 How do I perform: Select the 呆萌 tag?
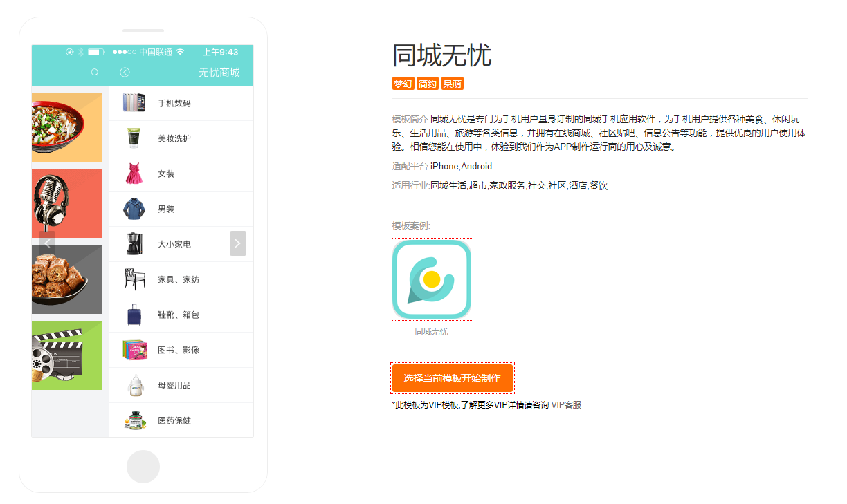pyautogui.click(x=453, y=84)
